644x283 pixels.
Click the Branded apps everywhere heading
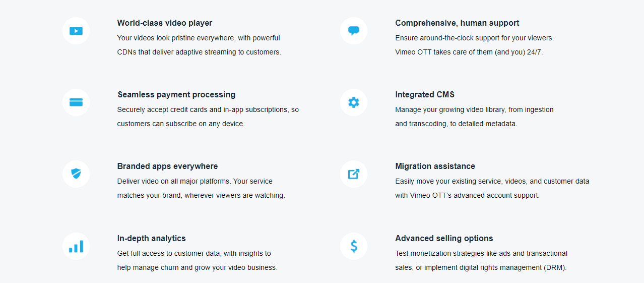(x=167, y=166)
